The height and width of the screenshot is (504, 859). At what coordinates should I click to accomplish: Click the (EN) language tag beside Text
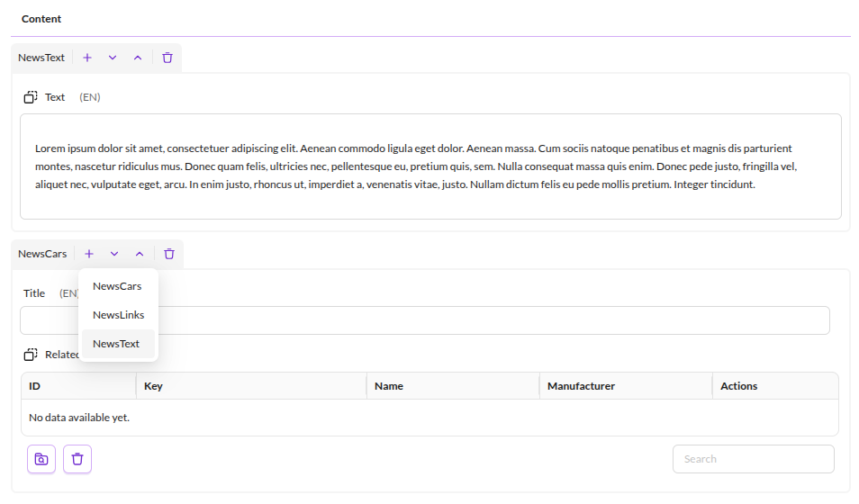90,97
